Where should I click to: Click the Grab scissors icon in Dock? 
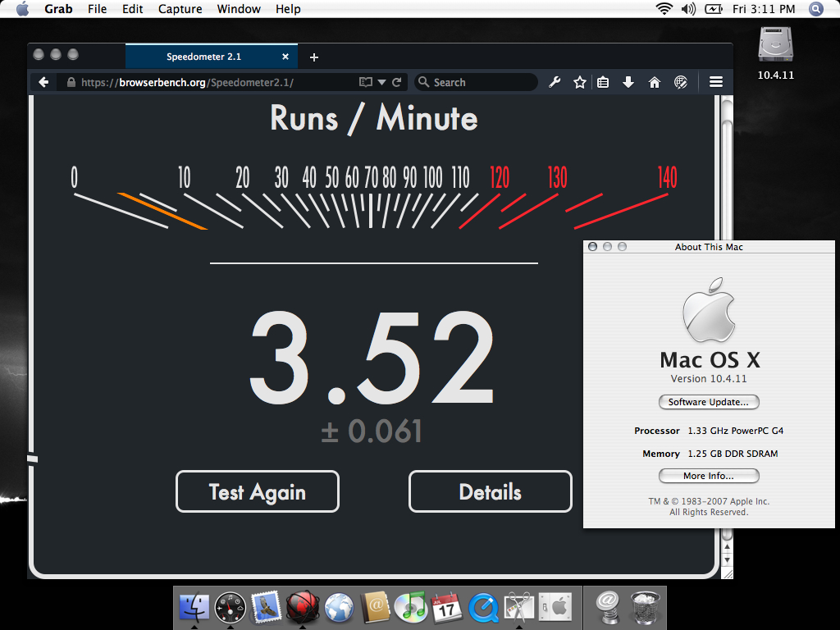pyautogui.click(x=518, y=608)
